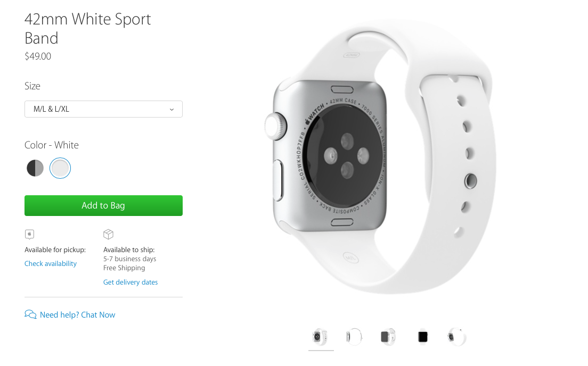
Task: Click the chat bubbles icon
Action: tap(30, 314)
